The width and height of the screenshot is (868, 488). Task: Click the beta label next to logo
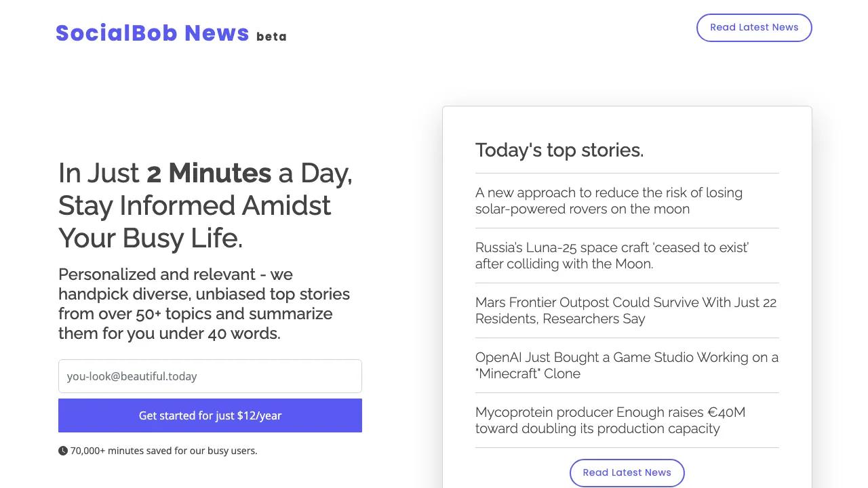tap(271, 37)
